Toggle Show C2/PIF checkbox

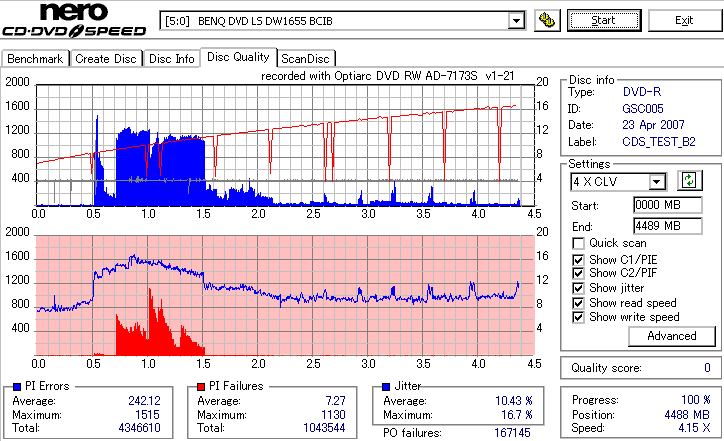click(x=578, y=273)
